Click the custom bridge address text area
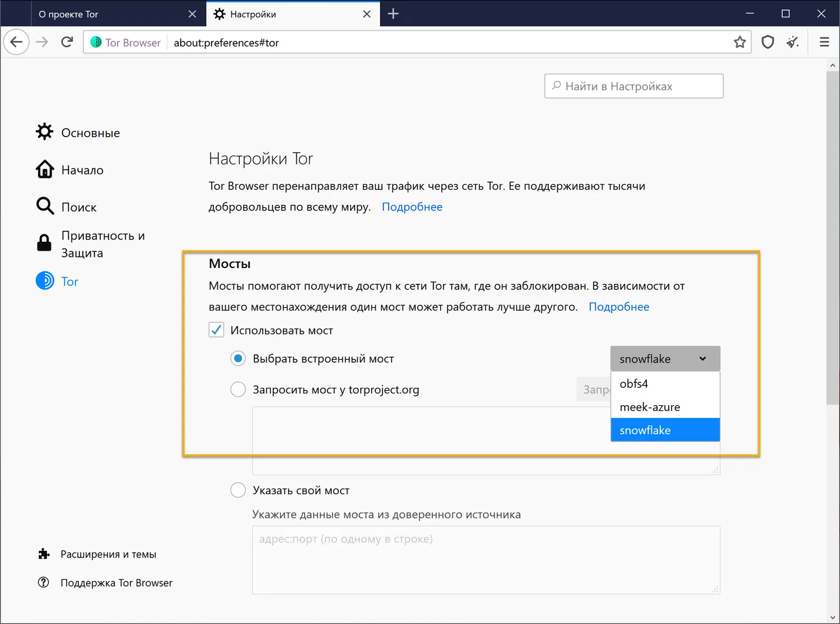 coord(486,560)
